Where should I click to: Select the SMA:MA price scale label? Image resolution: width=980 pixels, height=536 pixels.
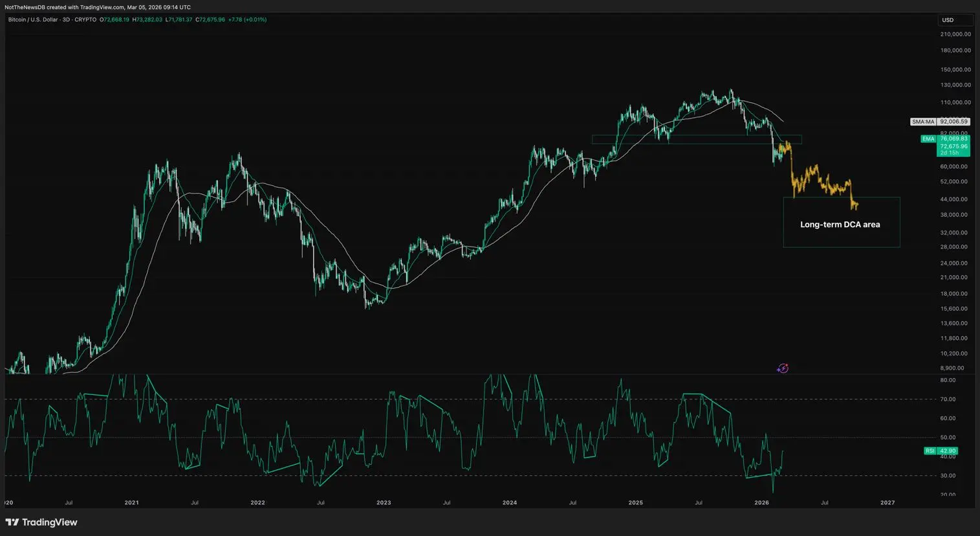(923, 122)
